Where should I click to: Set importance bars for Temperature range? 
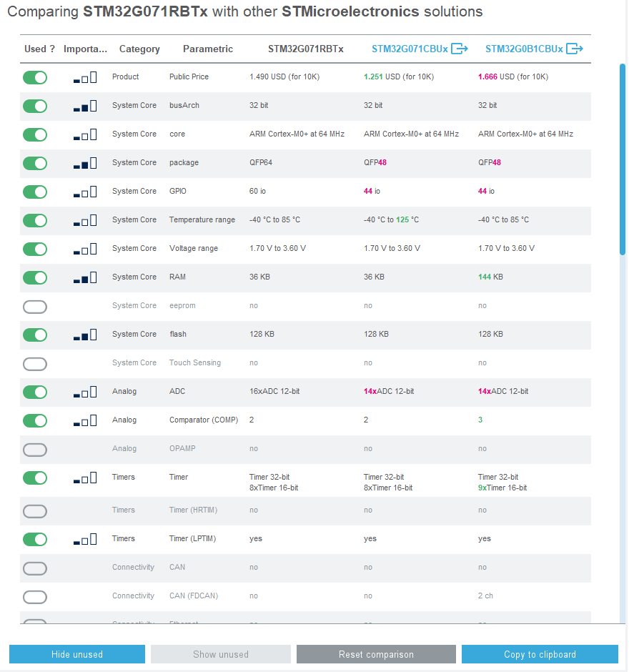(85, 221)
